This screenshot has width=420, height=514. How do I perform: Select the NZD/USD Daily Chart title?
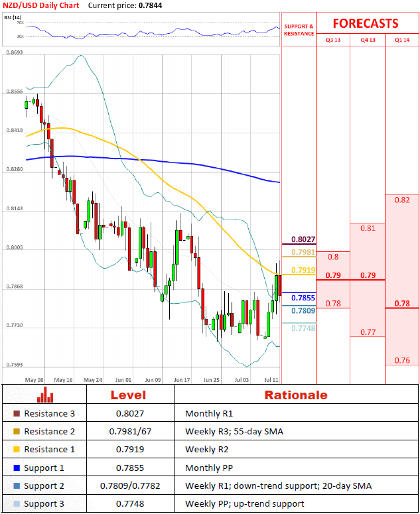[40, 5]
